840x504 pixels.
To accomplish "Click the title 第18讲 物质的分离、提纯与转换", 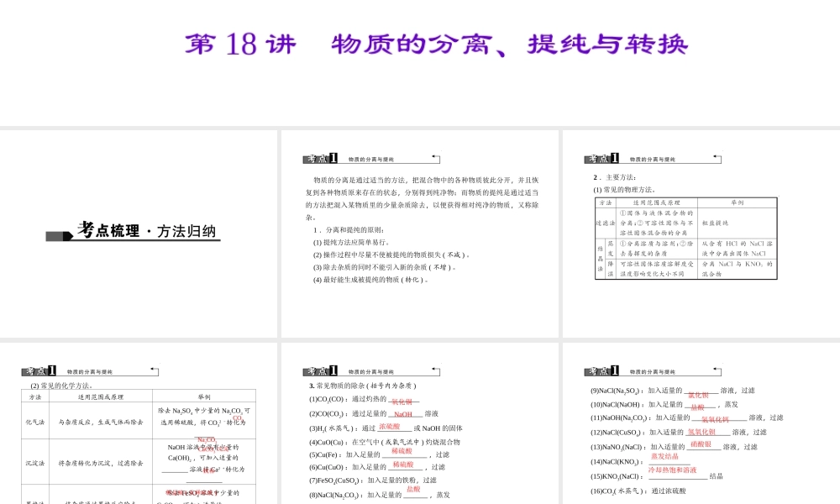I will point(437,44).
